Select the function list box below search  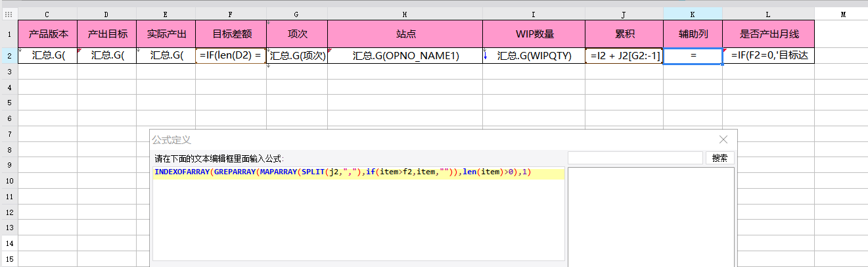click(651, 217)
